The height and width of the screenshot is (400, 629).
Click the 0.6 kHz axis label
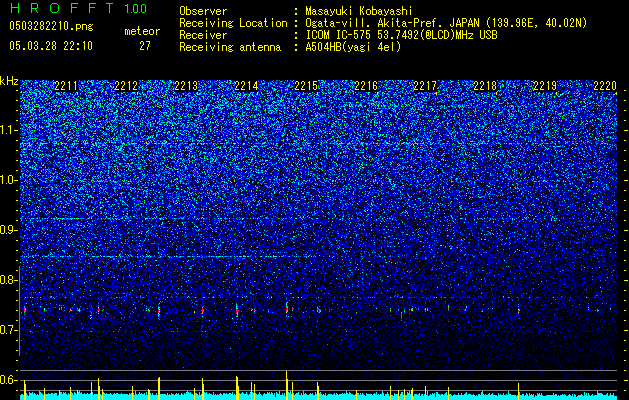click(8, 380)
